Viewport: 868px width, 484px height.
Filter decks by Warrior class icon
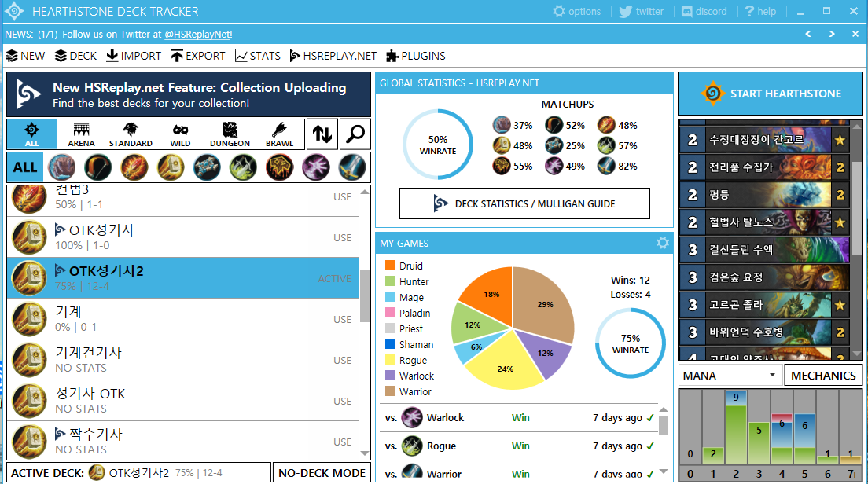coord(352,167)
